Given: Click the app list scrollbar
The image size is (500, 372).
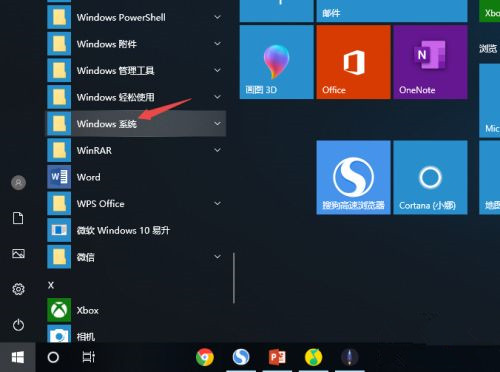Looking at the screenshot, I should point(234,278).
